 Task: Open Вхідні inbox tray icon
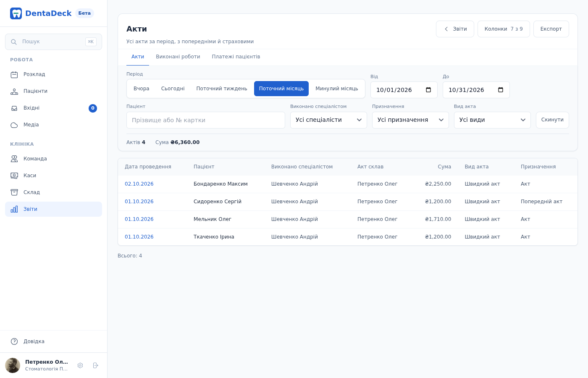point(14,108)
